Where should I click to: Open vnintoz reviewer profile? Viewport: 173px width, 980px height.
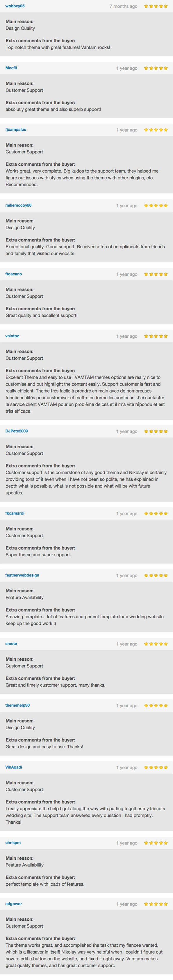tap(12, 336)
